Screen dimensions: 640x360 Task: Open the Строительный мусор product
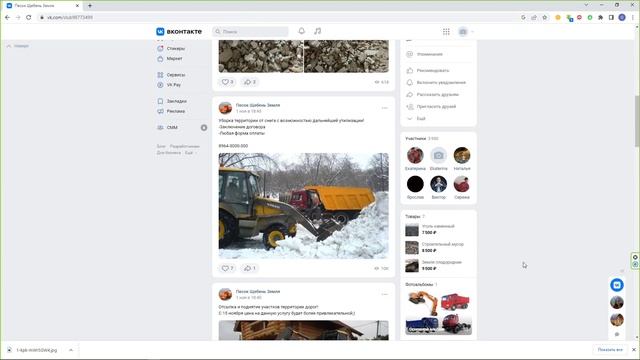(438, 247)
